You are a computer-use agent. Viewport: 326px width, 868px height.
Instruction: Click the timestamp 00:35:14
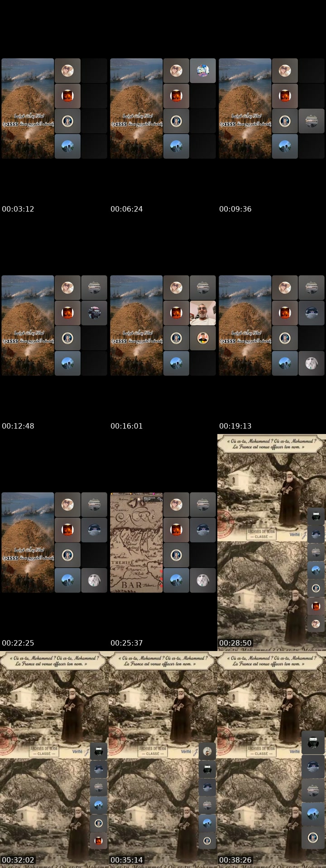[x=127, y=860]
